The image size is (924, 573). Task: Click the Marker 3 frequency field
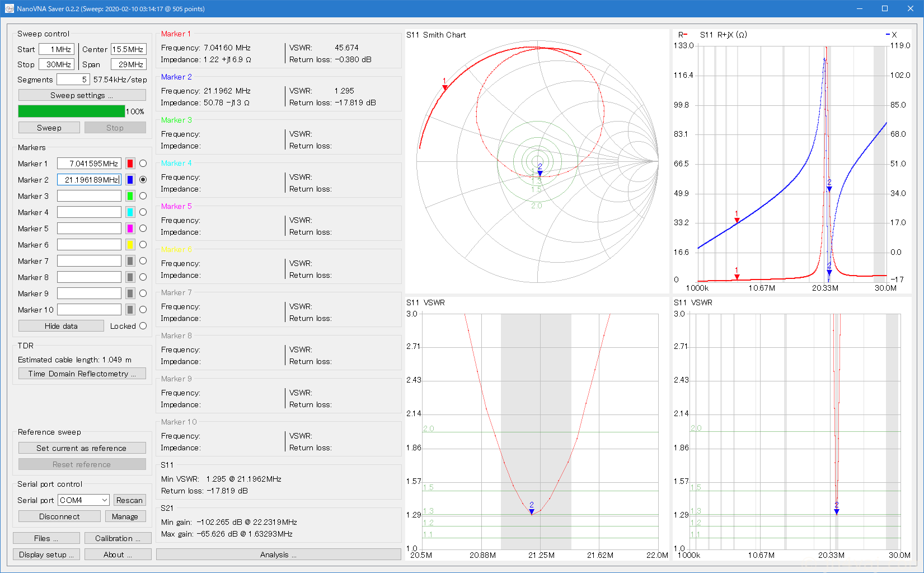pos(89,196)
